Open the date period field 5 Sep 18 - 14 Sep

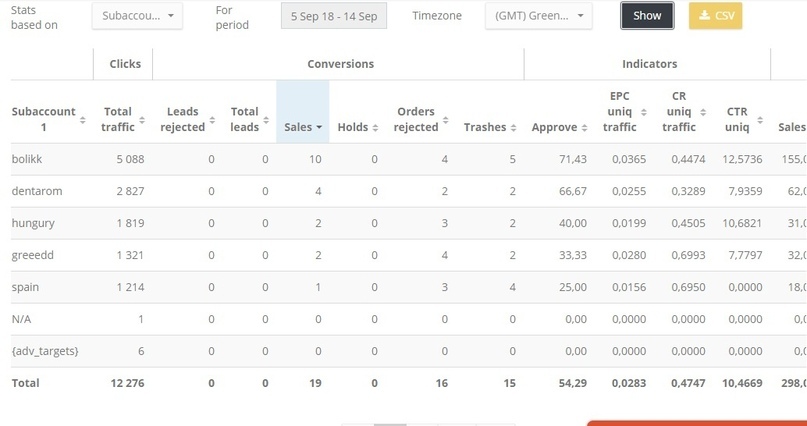point(334,16)
